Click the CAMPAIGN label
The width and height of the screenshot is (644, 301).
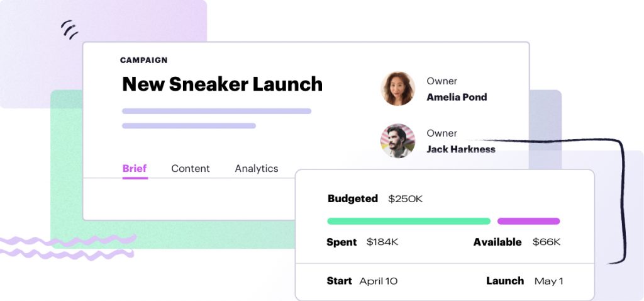click(144, 60)
